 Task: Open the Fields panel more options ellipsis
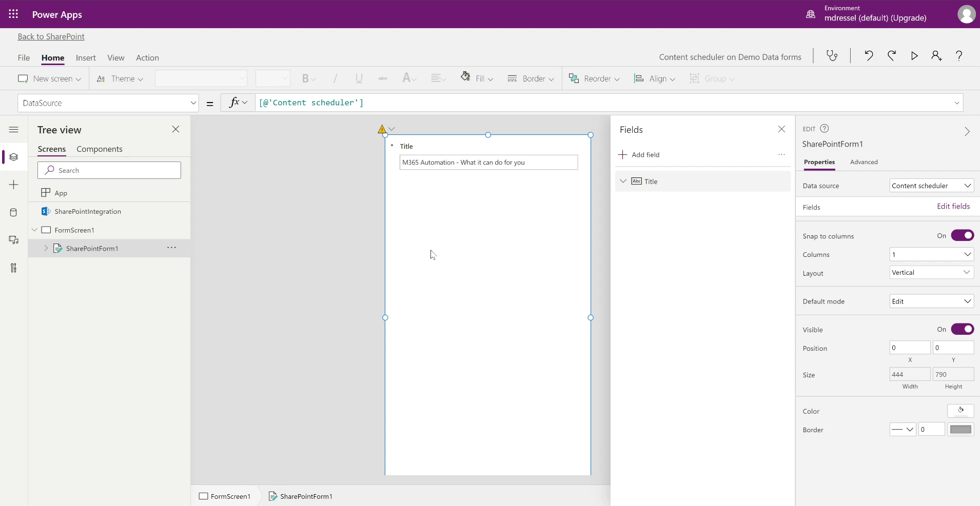(x=781, y=154)
